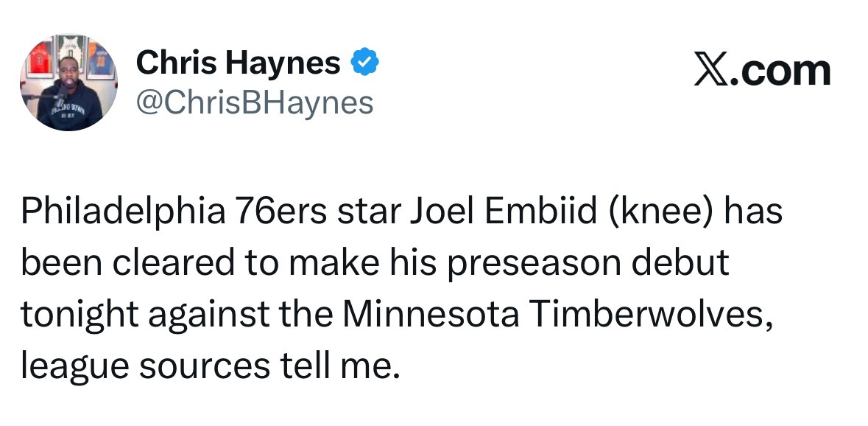
Task: Open the @ChrisBHaynes handle
Action: pyautogui.click(x=255, y=103)
